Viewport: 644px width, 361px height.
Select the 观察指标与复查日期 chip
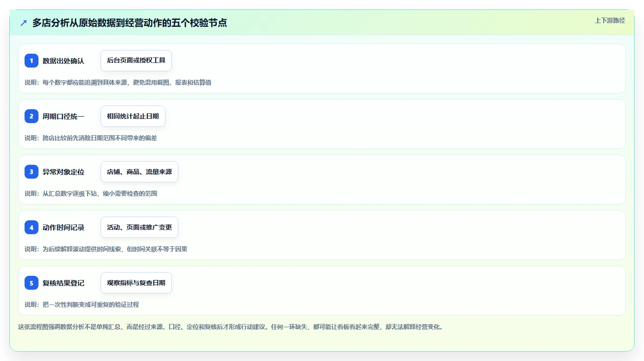[136, 283]
